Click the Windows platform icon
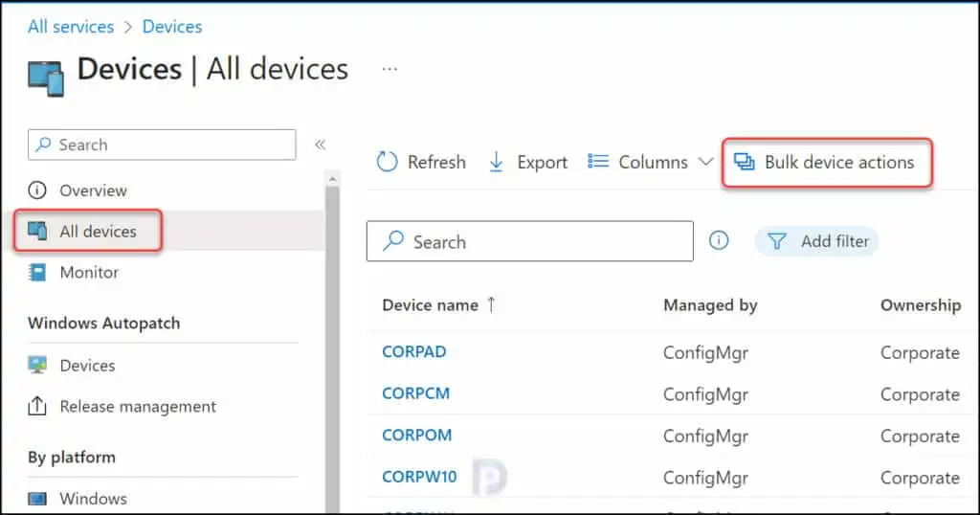The image size is (980, 515). click(37, 499)
